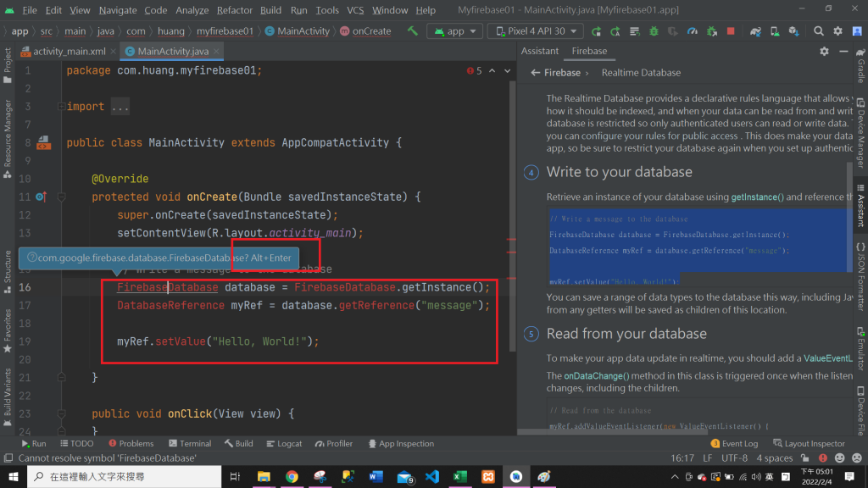The height and width of the screenshot is (488, 868).
Task: Hide the Assistant panel with minimize dash
Action: (x=843, y=51)
